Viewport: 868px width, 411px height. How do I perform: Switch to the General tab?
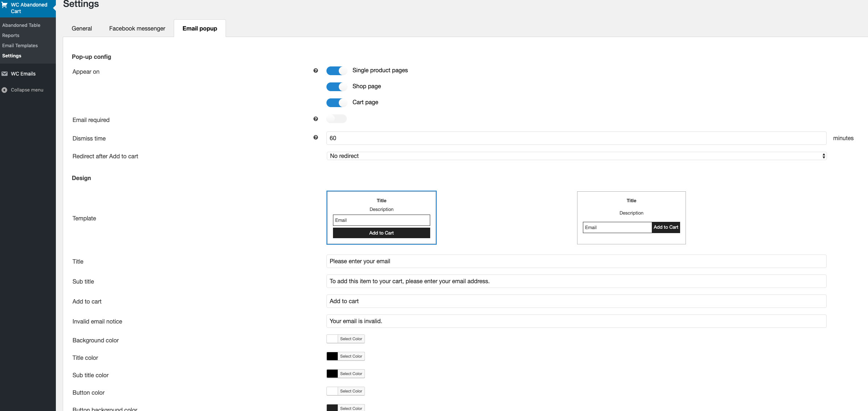click(x=82, y=28)
